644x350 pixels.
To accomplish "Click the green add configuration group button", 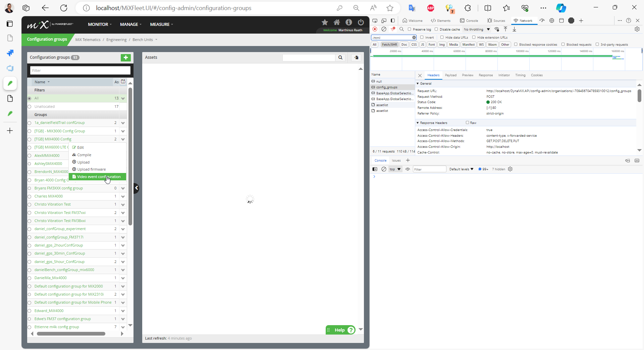I will coord(126,58).
